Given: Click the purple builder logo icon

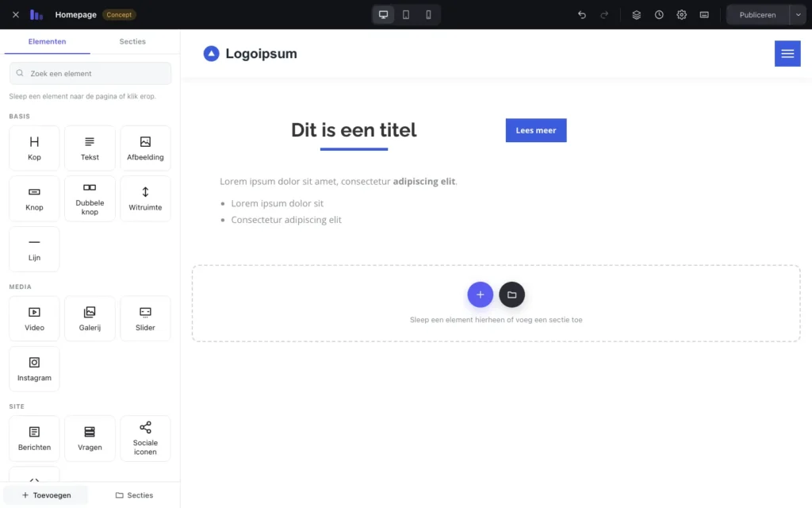Looking at the screenshot, I should [36, 14].
